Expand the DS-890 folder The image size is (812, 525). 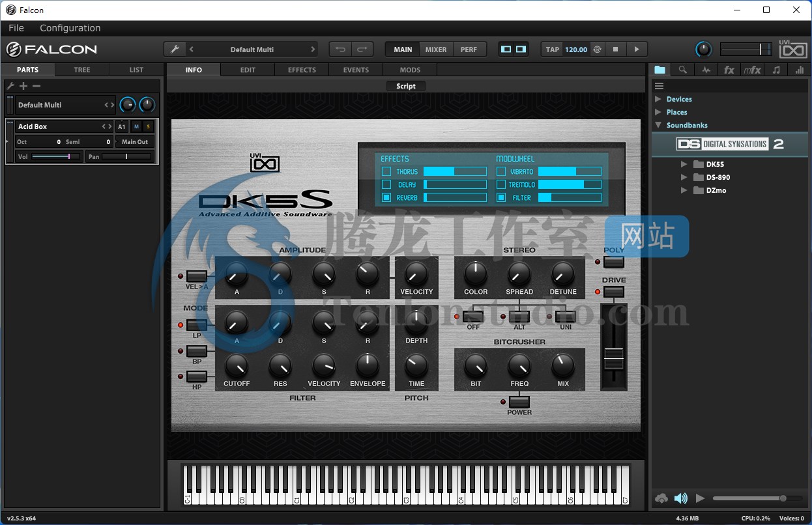click(684, 177)
